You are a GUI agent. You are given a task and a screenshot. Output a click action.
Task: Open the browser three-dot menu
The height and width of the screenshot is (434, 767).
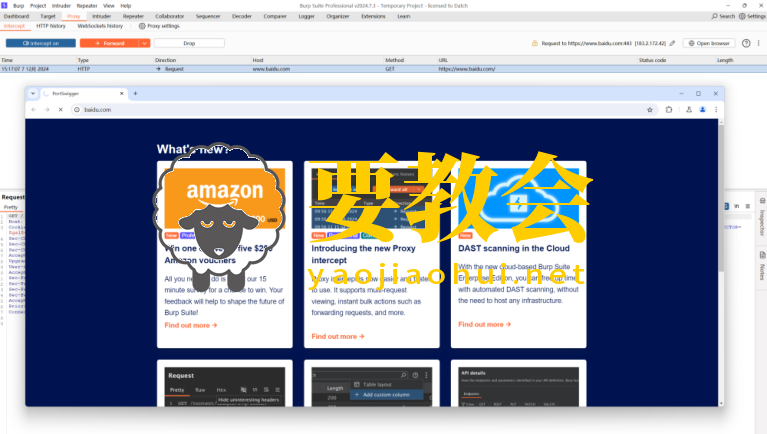coord(716,110)
